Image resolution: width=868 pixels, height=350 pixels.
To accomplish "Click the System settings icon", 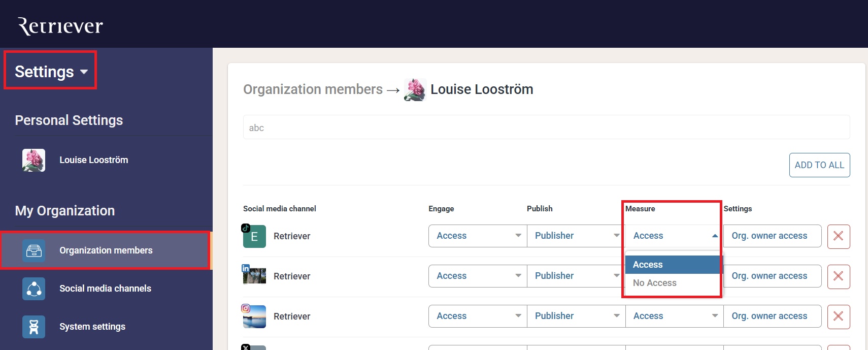I will [34, 327].
